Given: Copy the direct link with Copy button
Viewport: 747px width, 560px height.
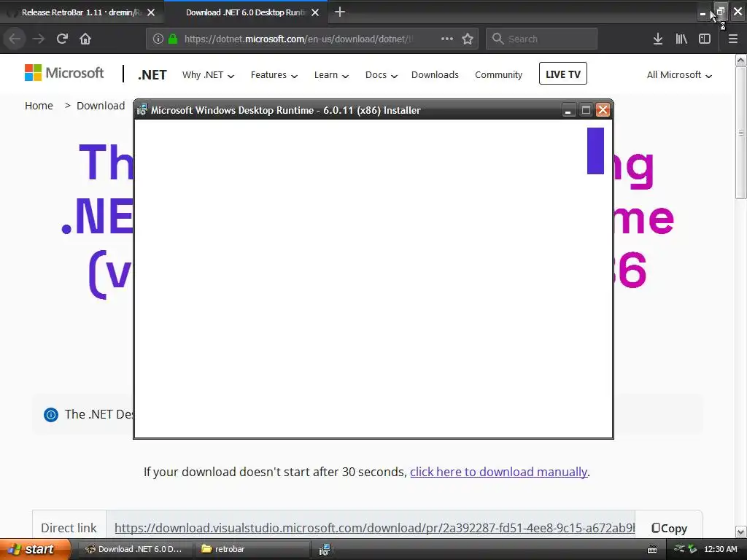Looking at the screenshot, I should [x=669, y=528].
